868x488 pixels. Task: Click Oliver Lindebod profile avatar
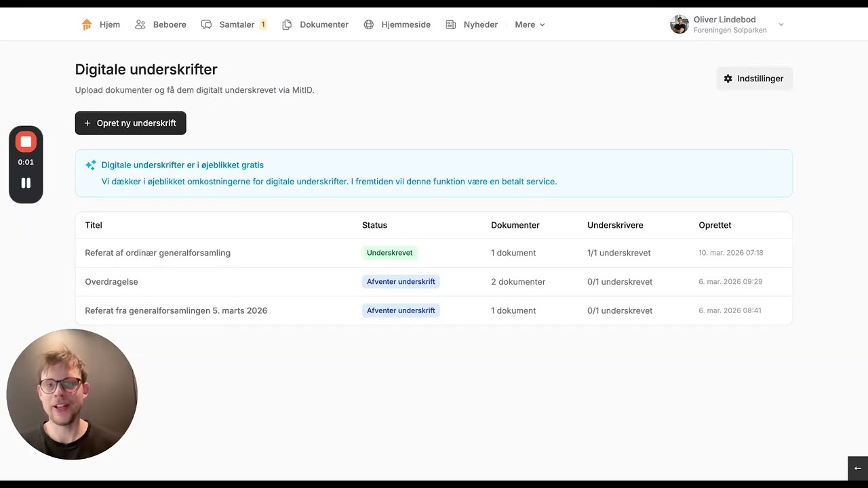[x=679, y=24]
